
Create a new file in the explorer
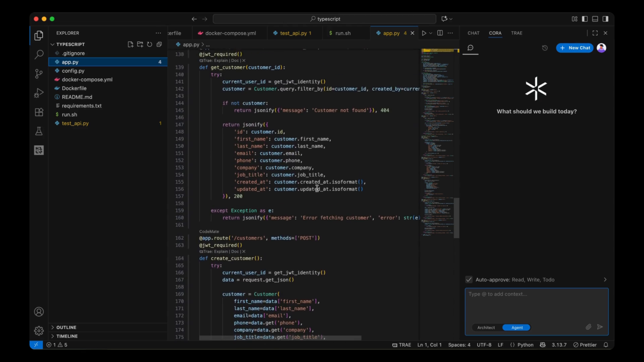click(130, 44)
